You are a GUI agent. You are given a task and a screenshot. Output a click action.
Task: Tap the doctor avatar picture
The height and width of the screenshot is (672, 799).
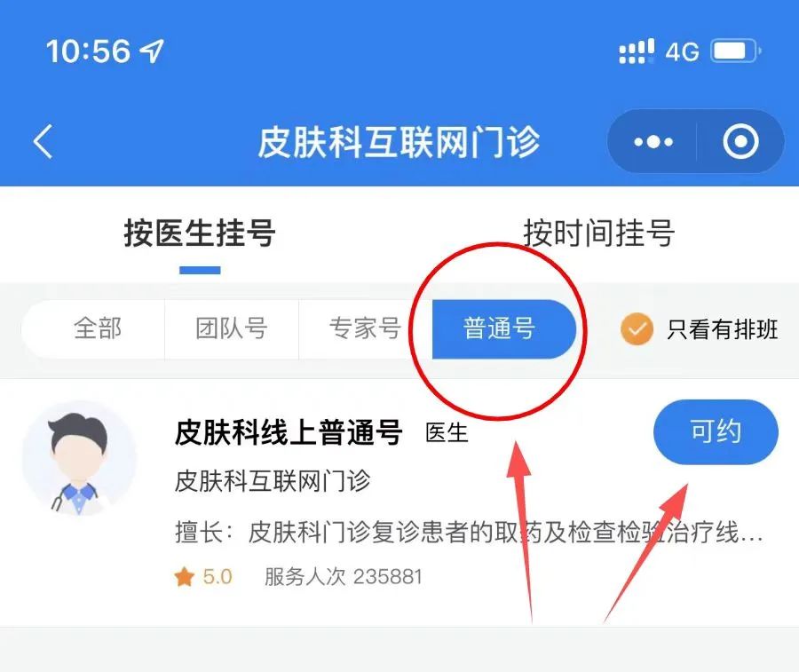click(x=79, y=459)
